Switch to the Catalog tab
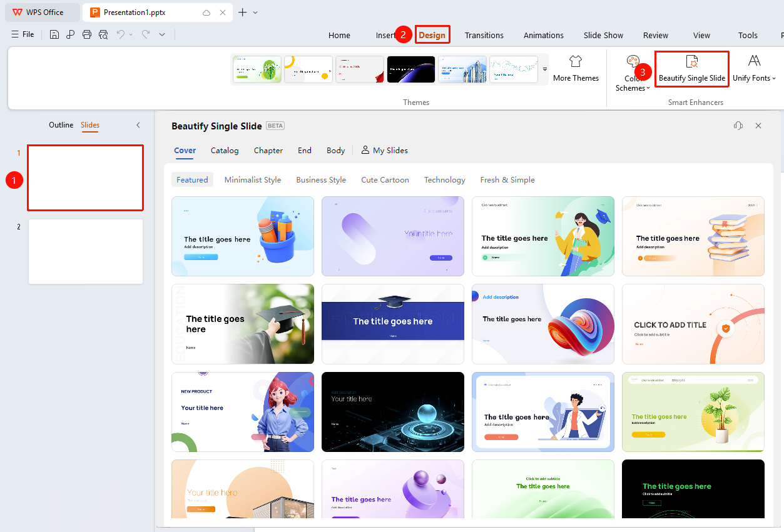784x532 pixels. point(225,150)
